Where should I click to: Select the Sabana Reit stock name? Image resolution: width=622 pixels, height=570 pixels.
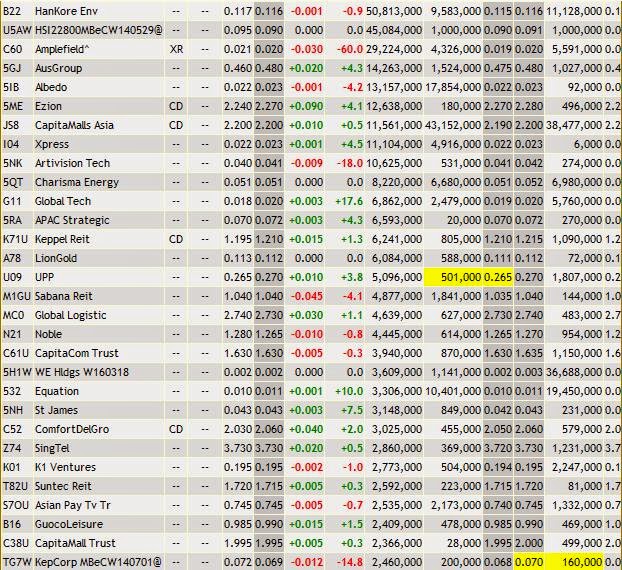click(x=63, y=296)
